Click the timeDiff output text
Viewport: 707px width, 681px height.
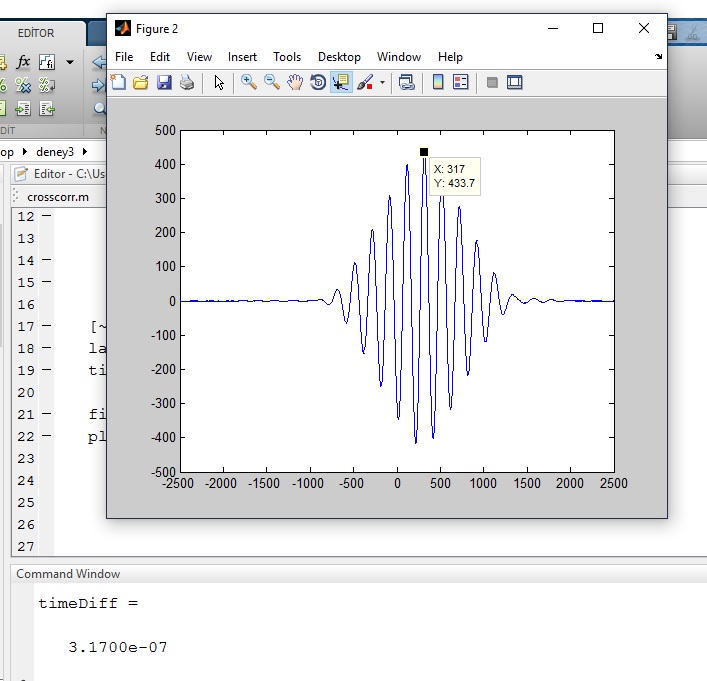pyautogui.click(x=88, y=603)
